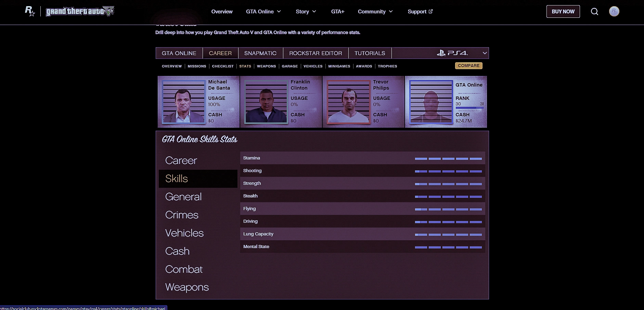Switch to the Rockstar Editor tab

315,53
